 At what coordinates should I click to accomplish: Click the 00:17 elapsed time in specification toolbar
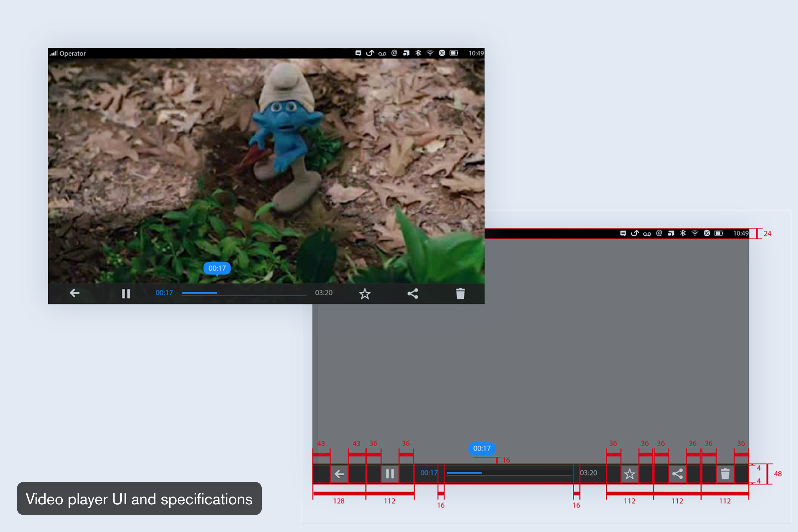(x=429, y=473)
